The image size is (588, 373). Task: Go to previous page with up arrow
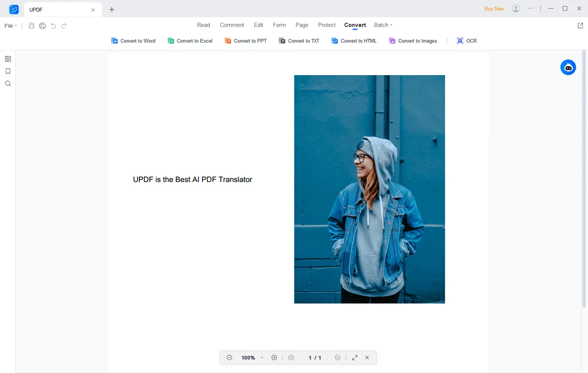[x=291, y=358]
